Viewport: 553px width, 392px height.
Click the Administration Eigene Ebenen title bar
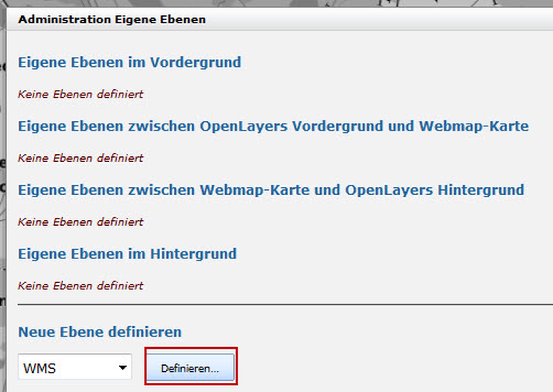coord(112,20)
